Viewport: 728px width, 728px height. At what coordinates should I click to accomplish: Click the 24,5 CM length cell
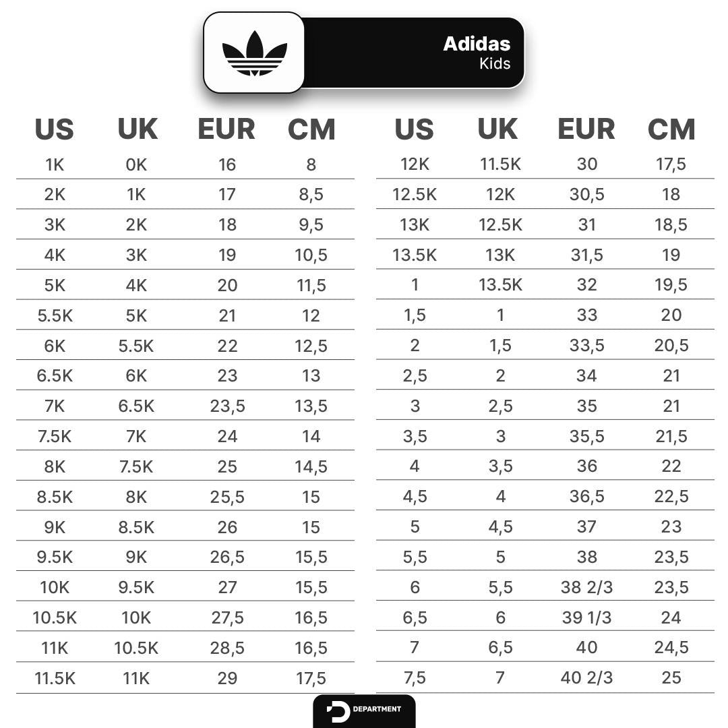click(671, 648)
